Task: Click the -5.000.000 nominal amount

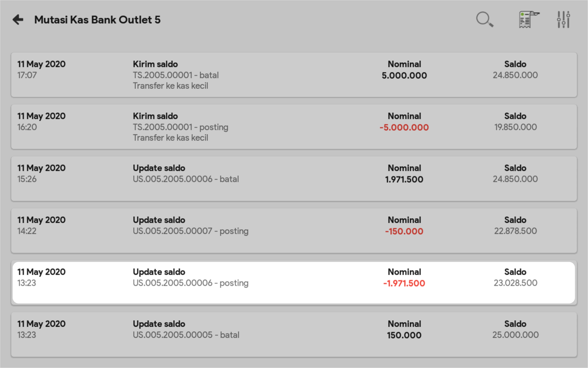Action: [404, 128]
